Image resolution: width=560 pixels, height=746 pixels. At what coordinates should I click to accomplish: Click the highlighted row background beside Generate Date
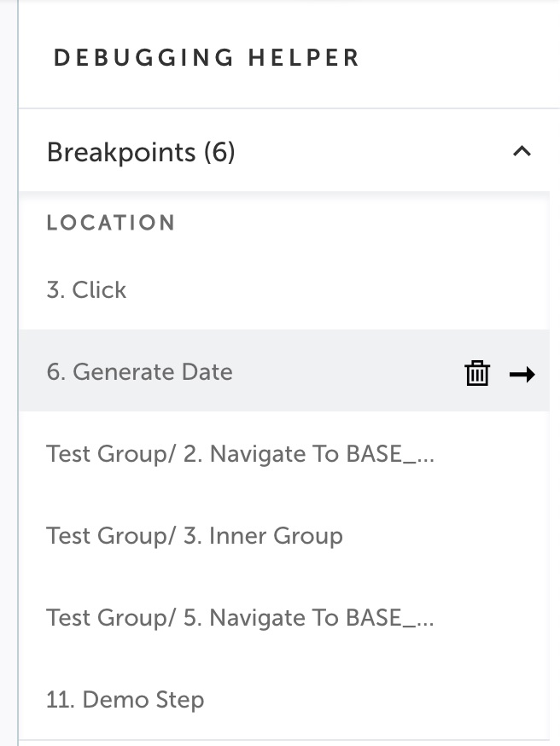pos(347,371)
